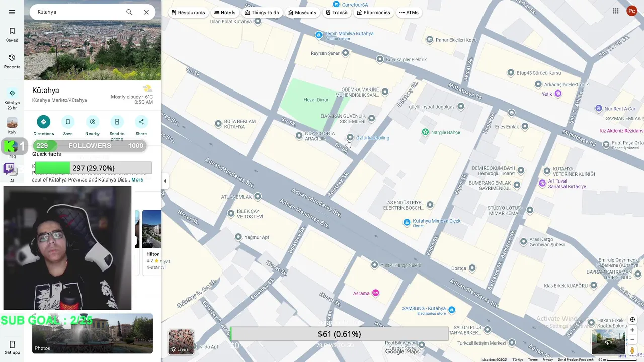Click the Kütahya Merkez/Kütahya subtitle text
This screenshot has width=644, height=362.
tap(59, 100)
